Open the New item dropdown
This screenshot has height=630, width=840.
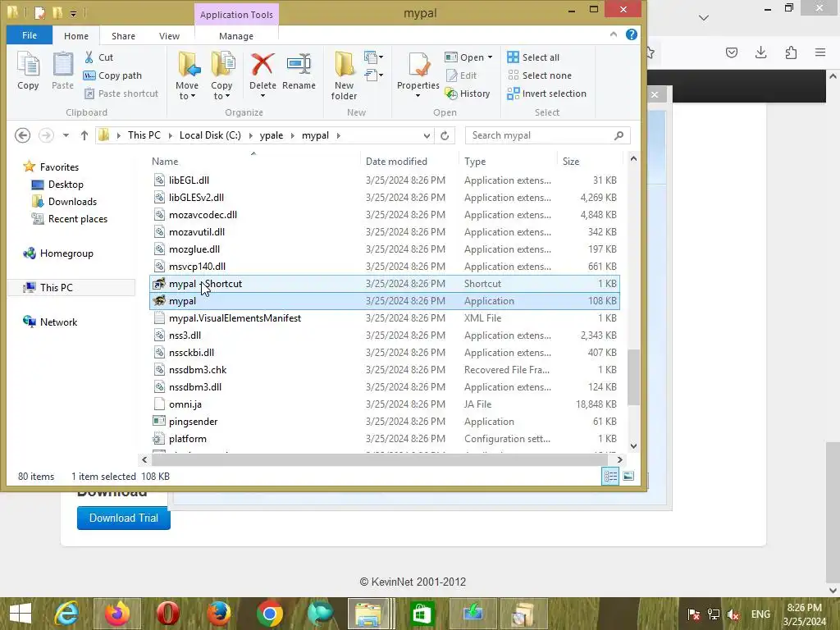click(373, 57)
